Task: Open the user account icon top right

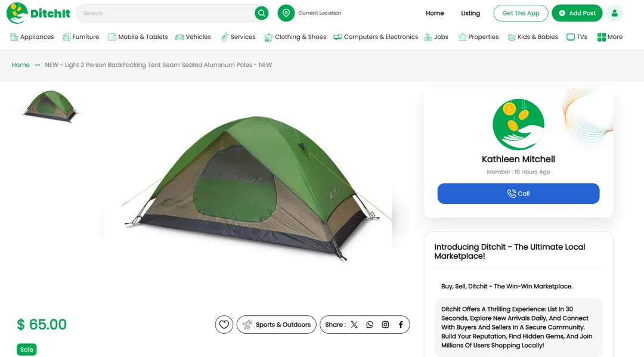Action: (615, 13)
